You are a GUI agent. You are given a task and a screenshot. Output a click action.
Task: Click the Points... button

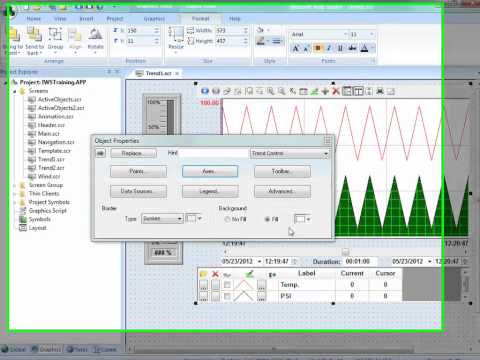(138, 171)
